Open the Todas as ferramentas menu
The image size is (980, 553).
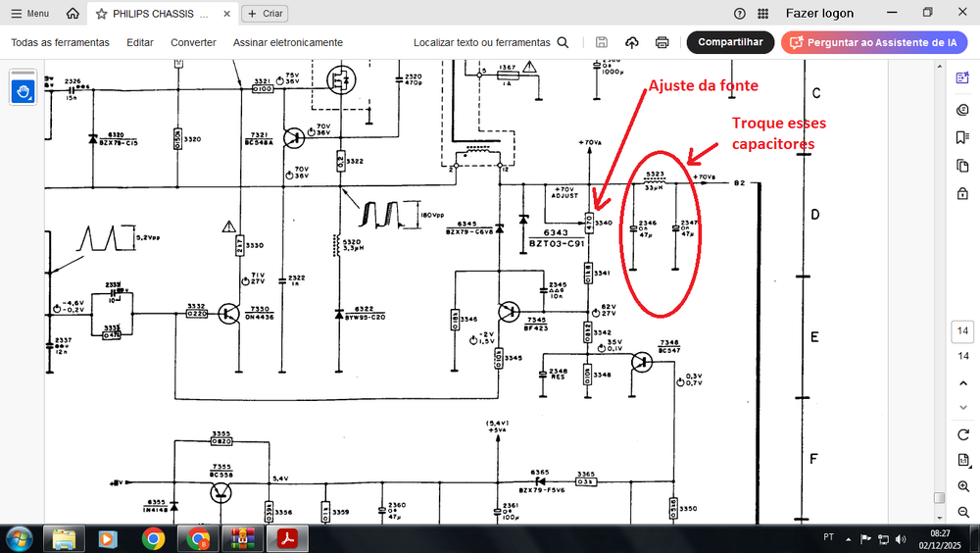[x=60, y=42]
